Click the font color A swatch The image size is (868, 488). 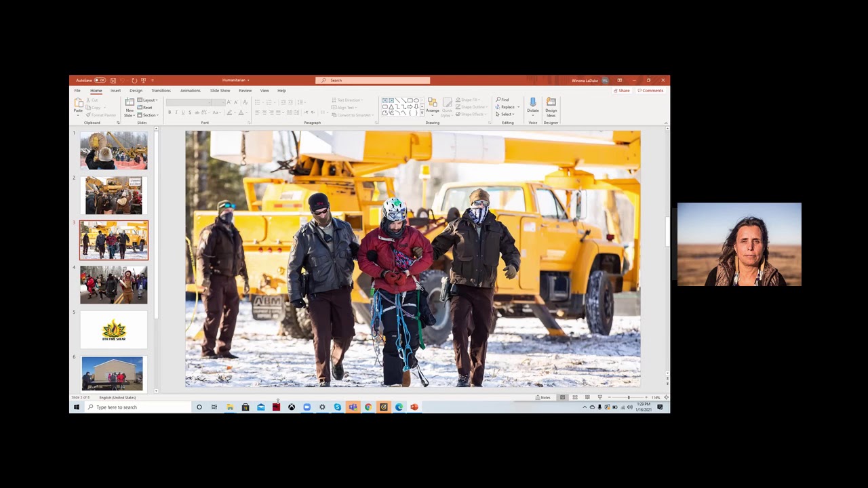(x=241, y=113)
